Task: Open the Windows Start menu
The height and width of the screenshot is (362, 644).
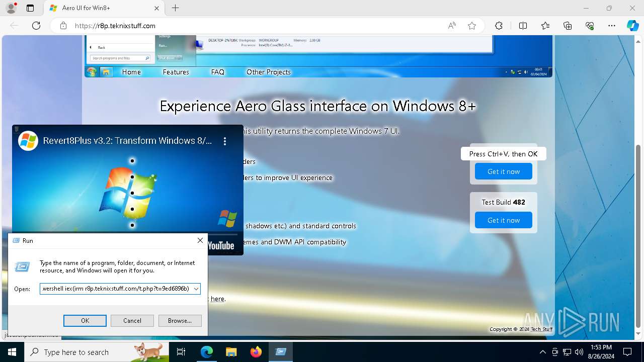Action: pyautogui.click(x=12, y=352)
